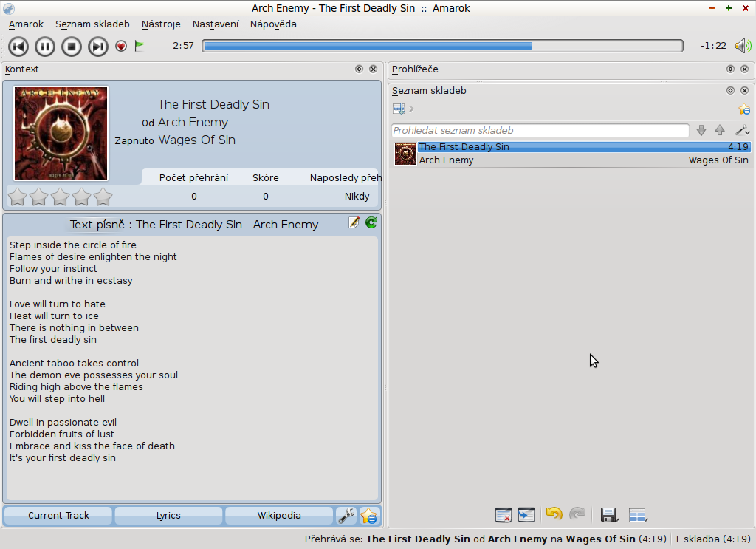Edit the lyrics with pencil icon
The width and height of the screenshot is (756, 549).
pos(354,222)
